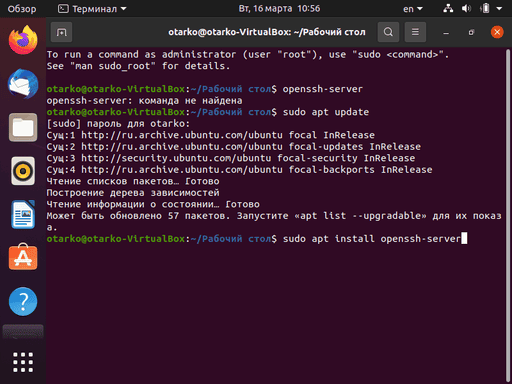Close the terminal window
512x384 pixels.
tap(497, 32)
